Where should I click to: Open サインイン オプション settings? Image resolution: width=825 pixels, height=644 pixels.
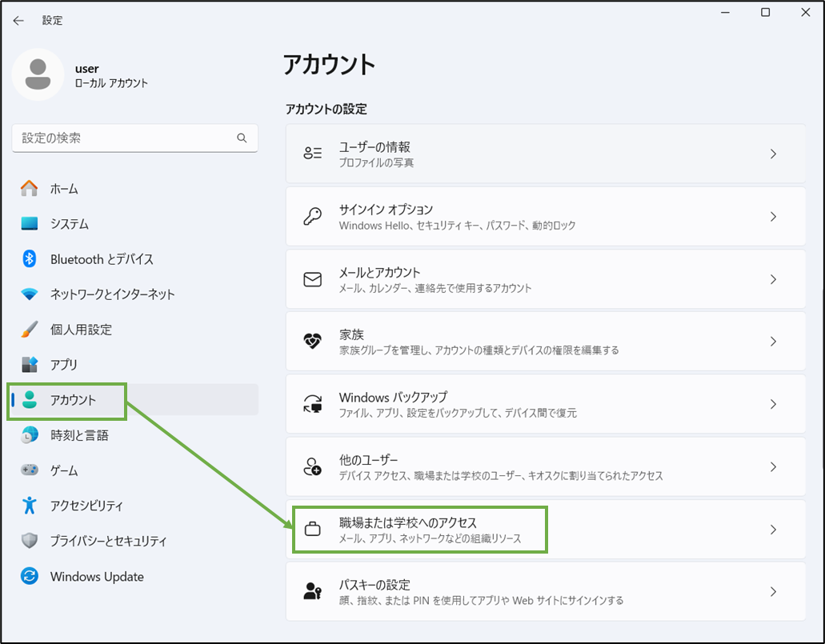click(x=546, y=216)
